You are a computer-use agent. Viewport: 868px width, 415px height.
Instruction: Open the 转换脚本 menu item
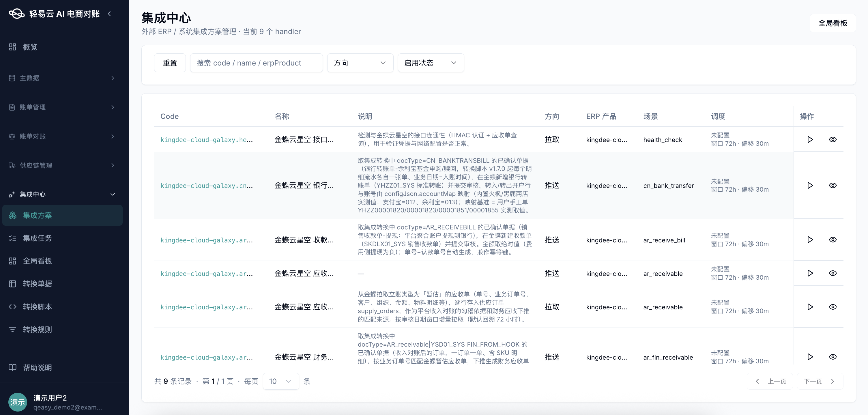pyautogui.click(x=62, y=307)
